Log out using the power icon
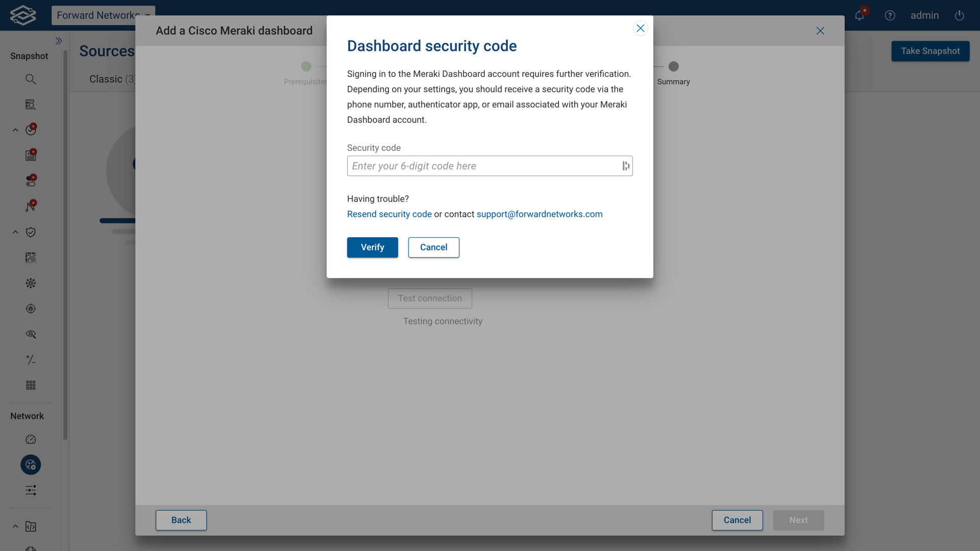This screenshot has width=980, height=551. point(960,15)
